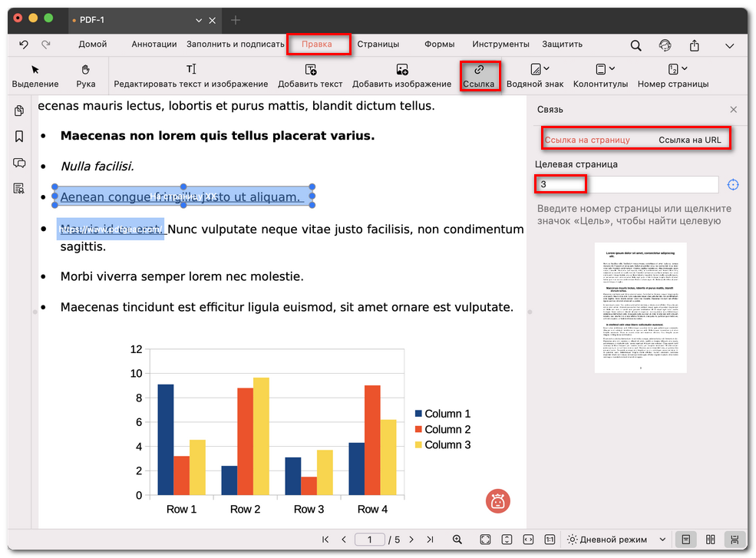Click the AI assistant robot button

(498, 501)
